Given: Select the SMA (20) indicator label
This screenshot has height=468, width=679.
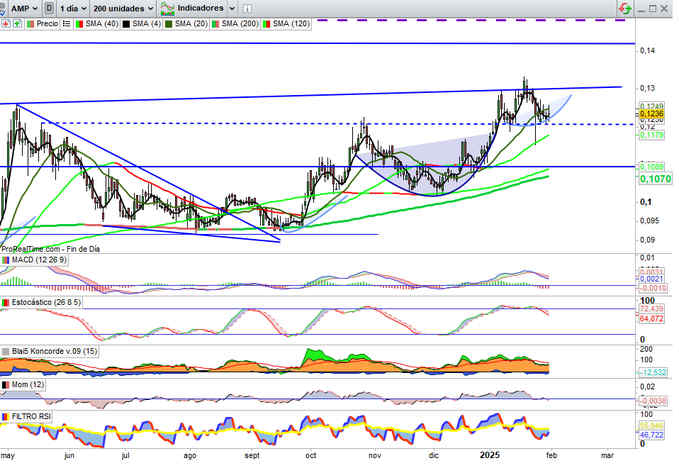Looking at the screenshot, I should pos(188,22).
